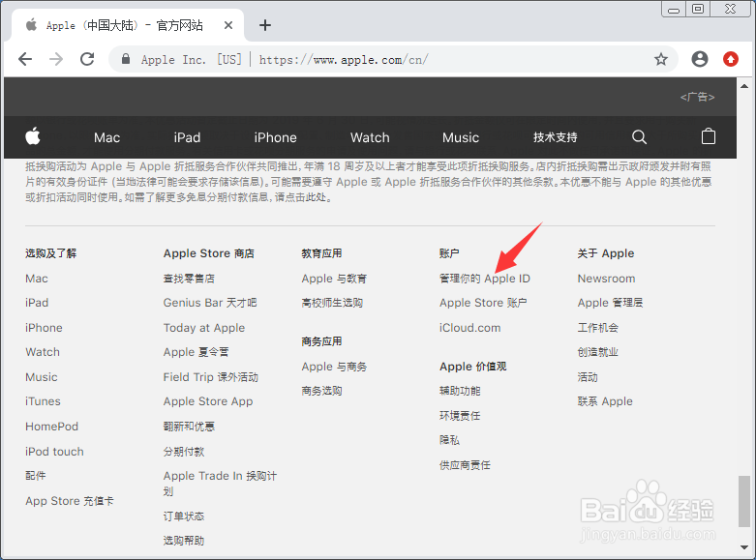This screenshot has width=756, height=560.
Task: Open the shopping bag icon
Action: tap(709, 136)
